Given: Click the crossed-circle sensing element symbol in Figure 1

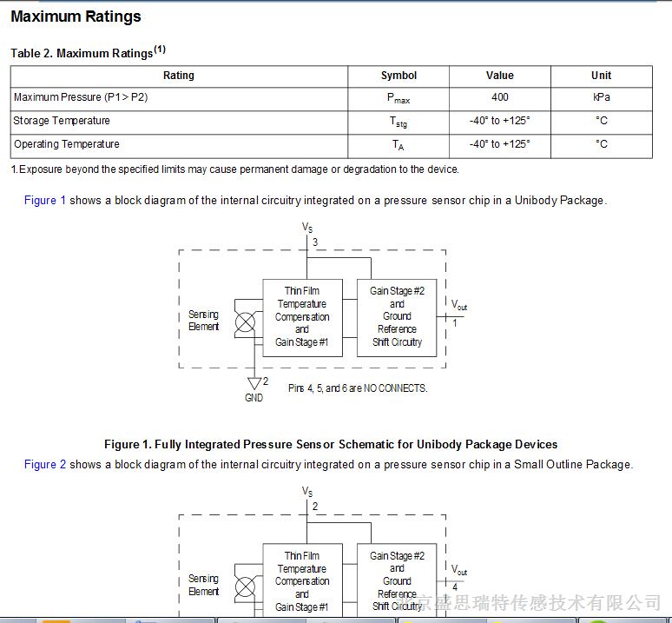Looking at the screenshot, I should click(x=245, y=322).
